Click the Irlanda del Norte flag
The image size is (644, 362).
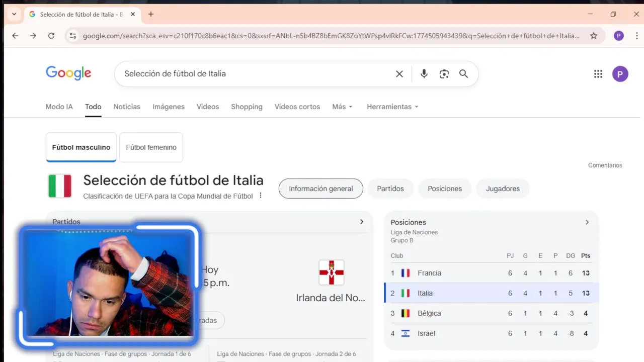(x=332, y=272)
